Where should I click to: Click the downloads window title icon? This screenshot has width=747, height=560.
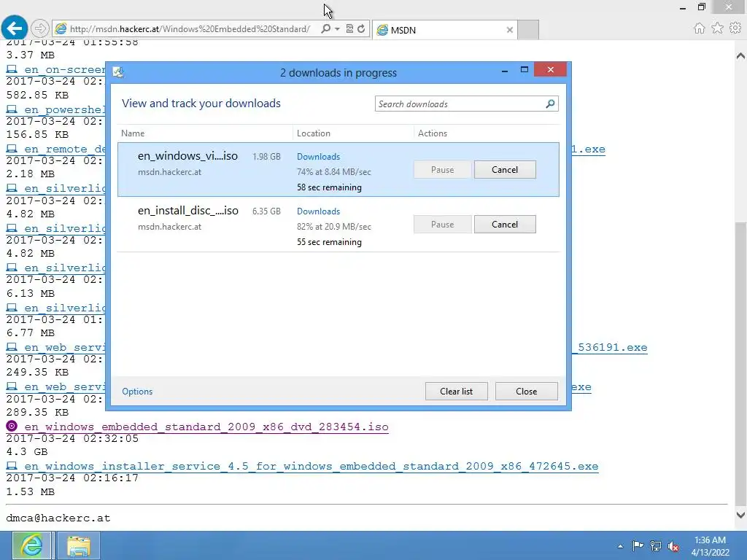(x=118, y=72)
